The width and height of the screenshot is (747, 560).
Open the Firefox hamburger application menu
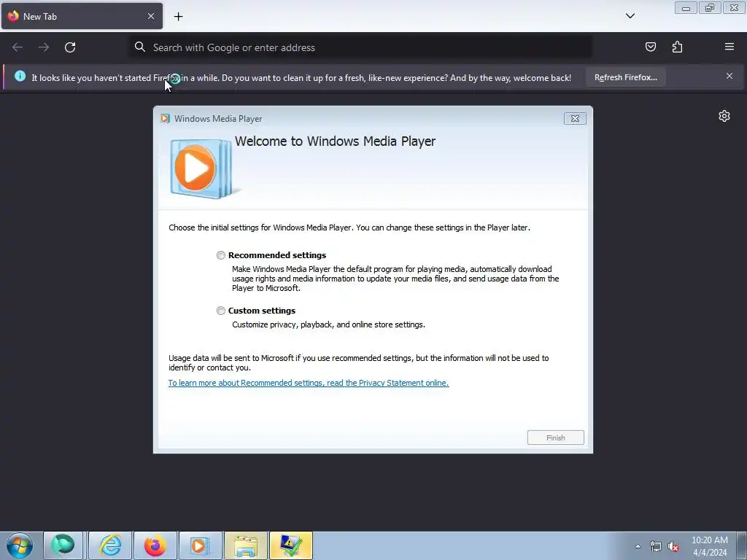(729, 47)
